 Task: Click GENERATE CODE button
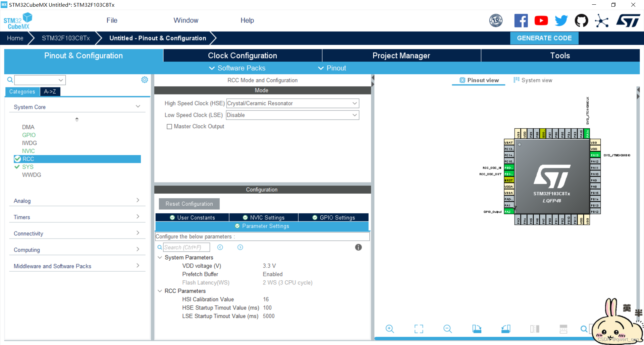(544, 38)
